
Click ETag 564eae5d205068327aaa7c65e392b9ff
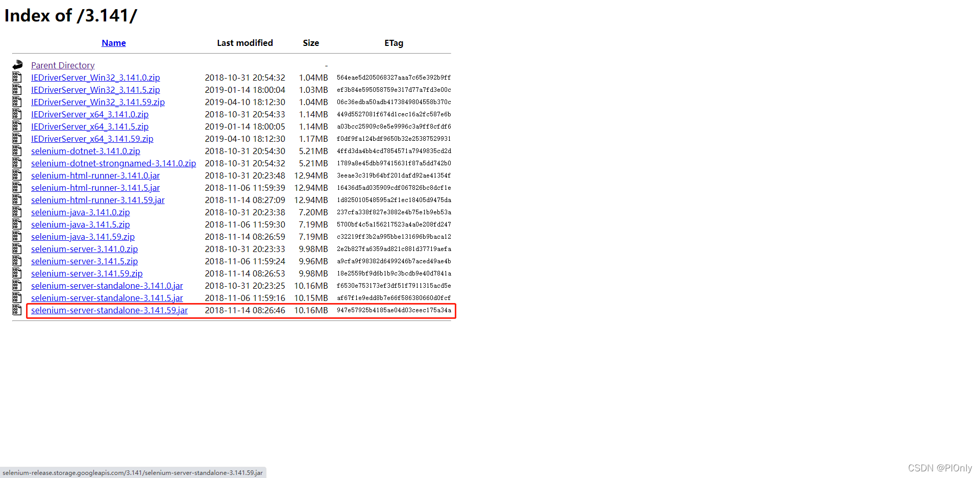pyautogui.click(x=394, y=78)
